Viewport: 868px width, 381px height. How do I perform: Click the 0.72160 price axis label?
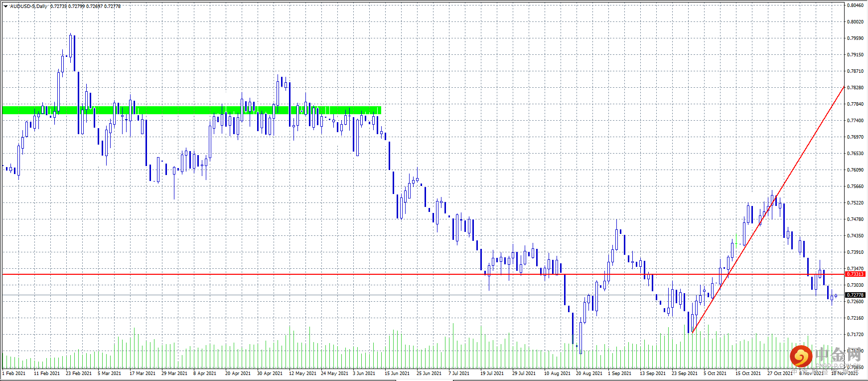point(856,318)
